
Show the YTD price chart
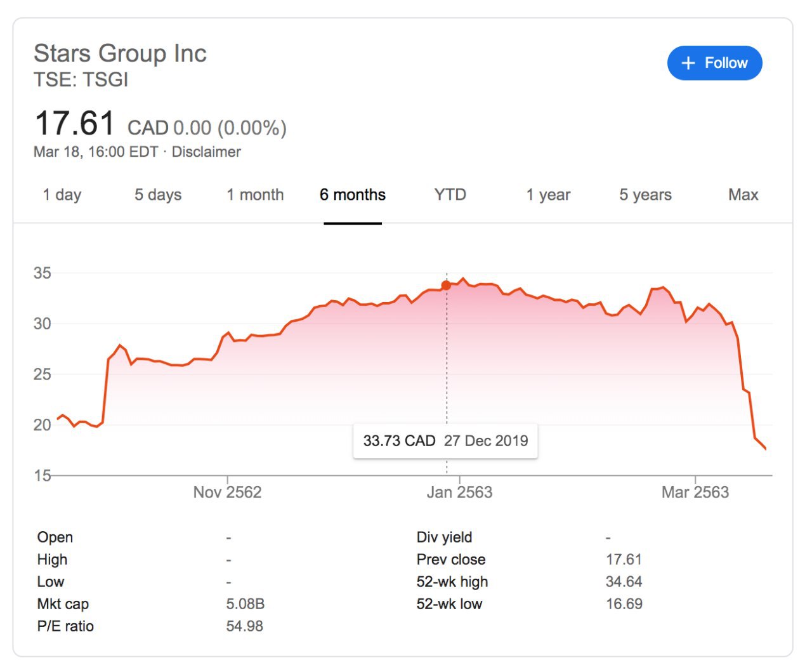point(450,195)
